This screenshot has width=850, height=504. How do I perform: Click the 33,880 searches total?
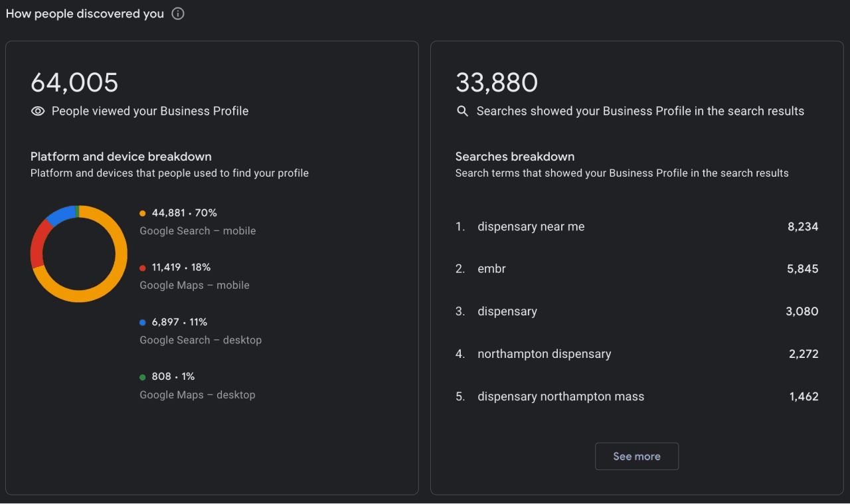click(497, 83)
